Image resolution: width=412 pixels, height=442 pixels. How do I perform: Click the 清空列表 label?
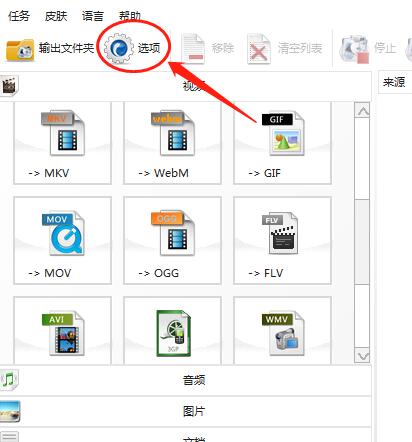tap(300, 48)
